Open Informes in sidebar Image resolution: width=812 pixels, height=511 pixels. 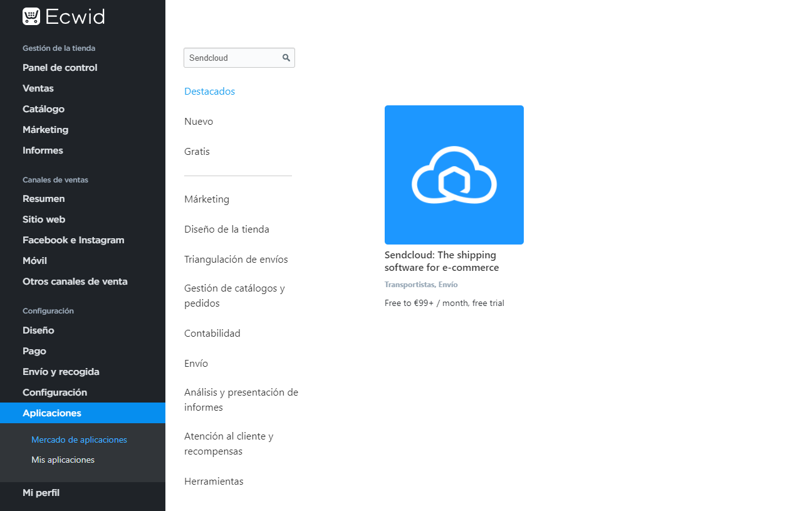(x=43, y=150)
